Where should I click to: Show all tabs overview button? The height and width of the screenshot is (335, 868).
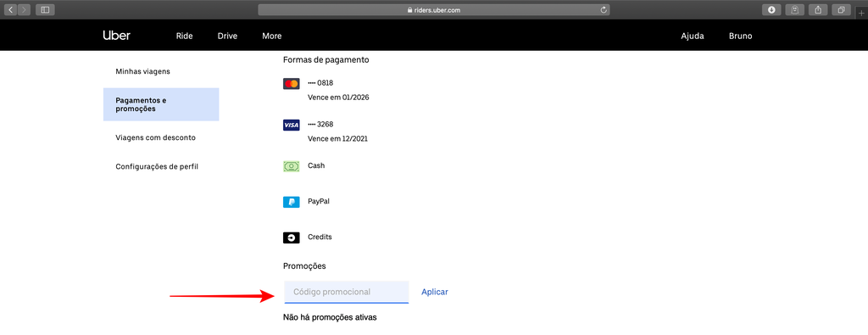click(841, 10)
